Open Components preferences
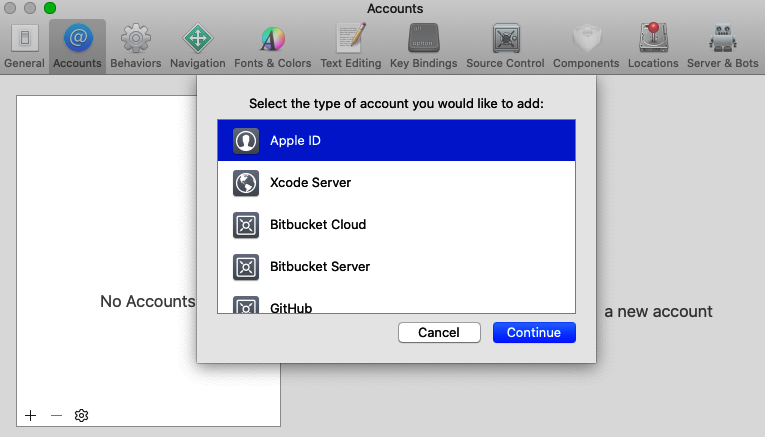This screenshot has height=437, width=765. pos(586,47)
